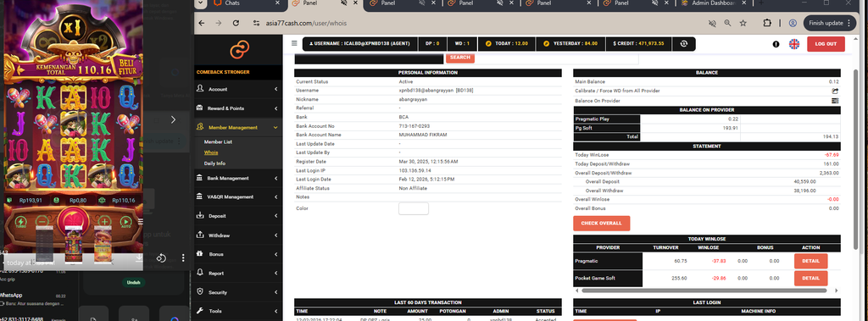Open the Daily Info submenu item
Viewport: 868px width, 321px height.
tap(214, 163)
